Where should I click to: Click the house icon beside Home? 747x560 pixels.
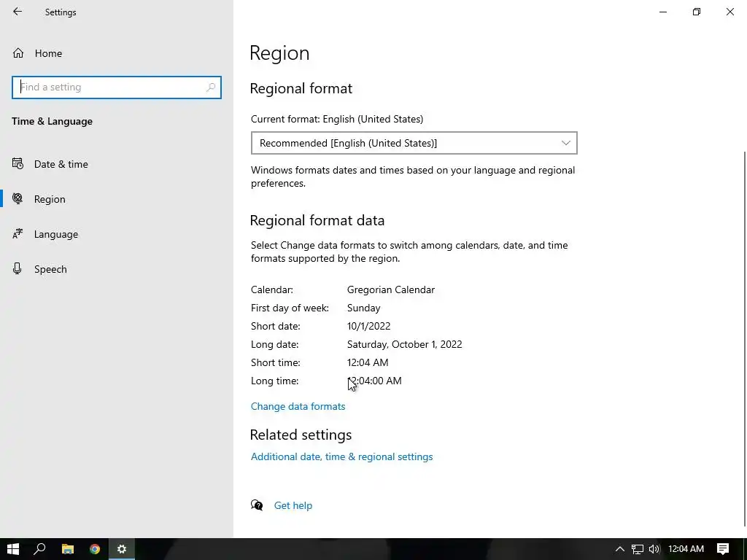18,53
